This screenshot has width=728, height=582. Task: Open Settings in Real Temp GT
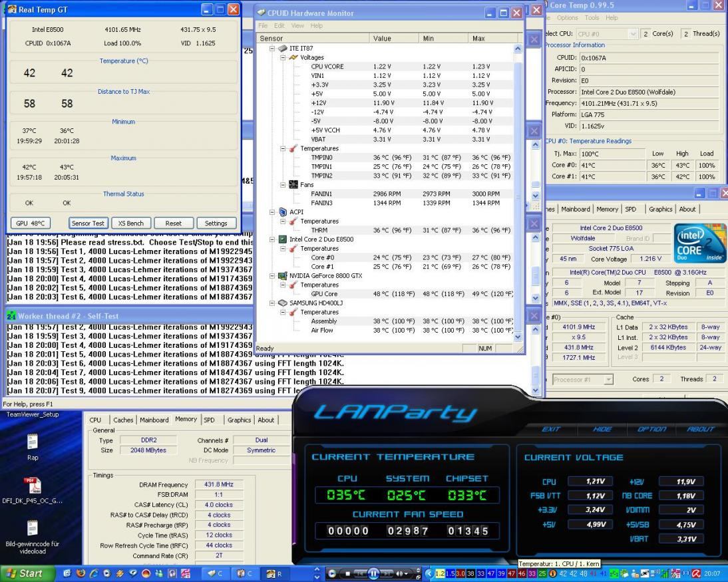pos(216,223)
